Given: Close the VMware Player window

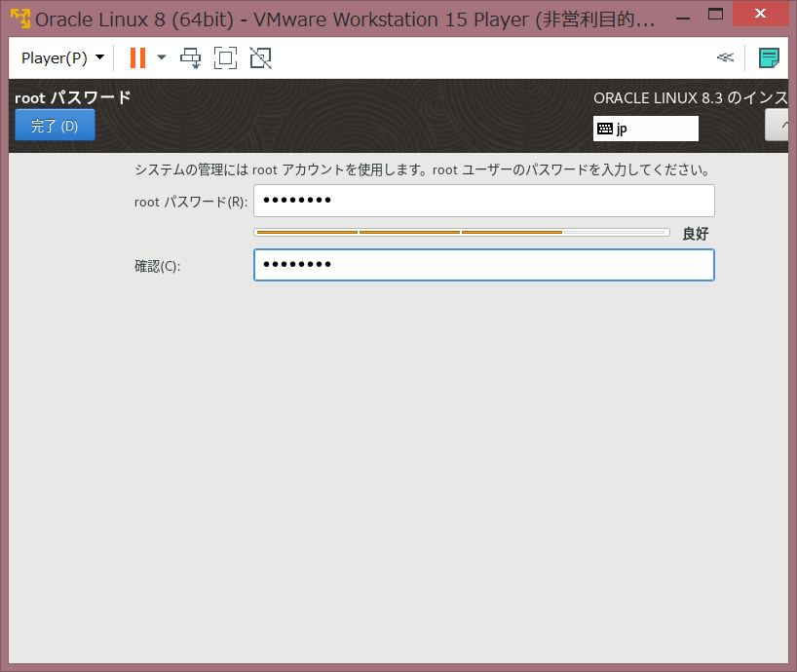Looking at the screenshot, I should 760,14.
